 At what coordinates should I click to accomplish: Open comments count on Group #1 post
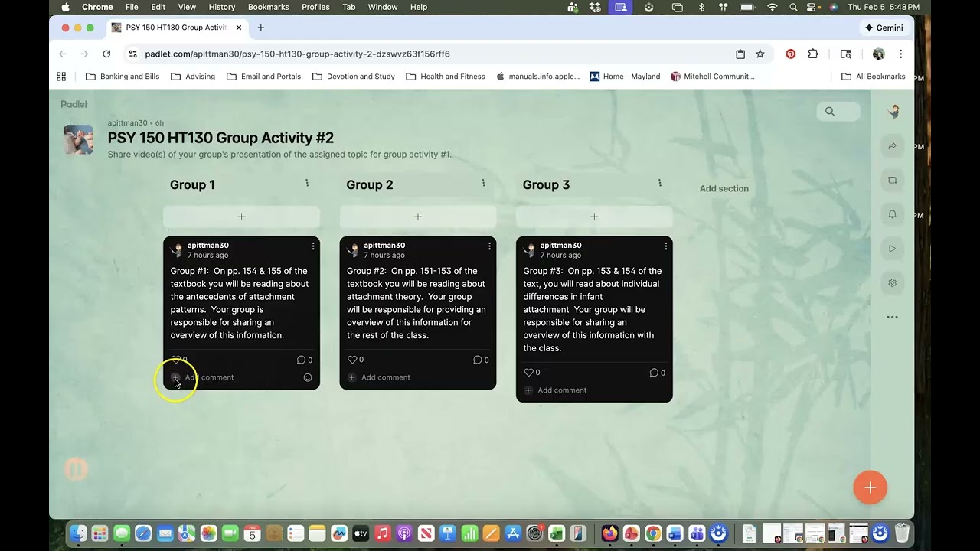coord(304,360)
